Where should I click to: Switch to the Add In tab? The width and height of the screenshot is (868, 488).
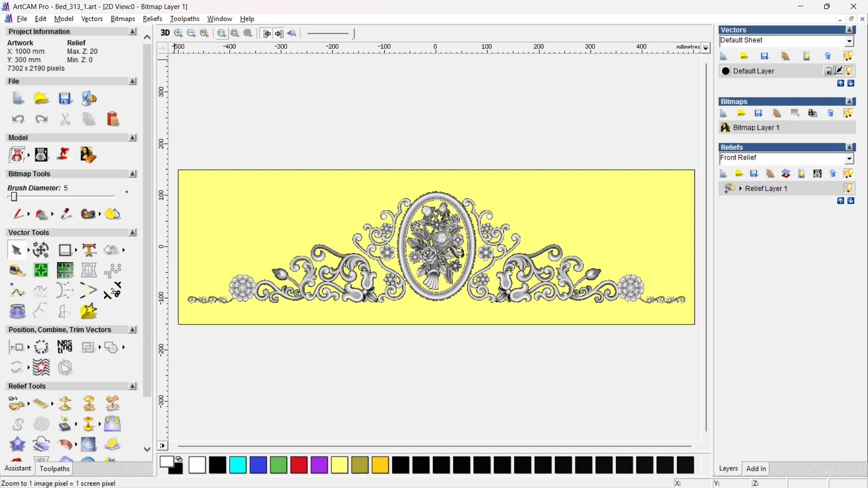[x=756, y=469]
